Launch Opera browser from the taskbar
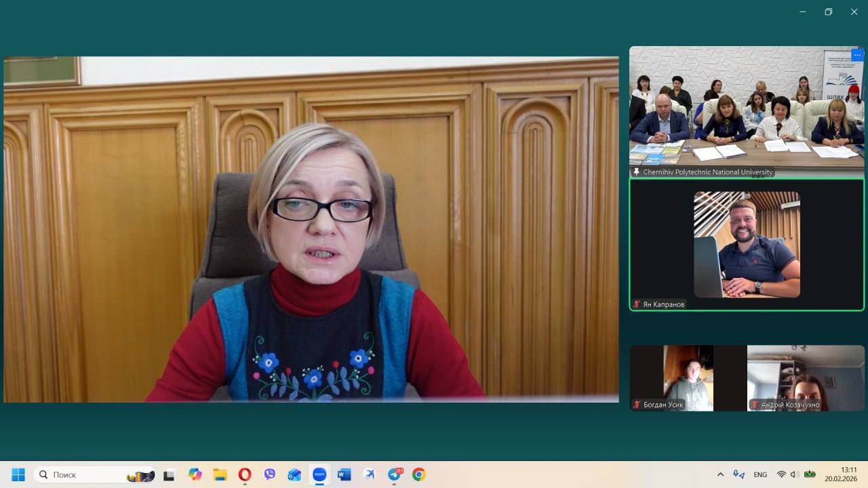 tap(245, 474)
